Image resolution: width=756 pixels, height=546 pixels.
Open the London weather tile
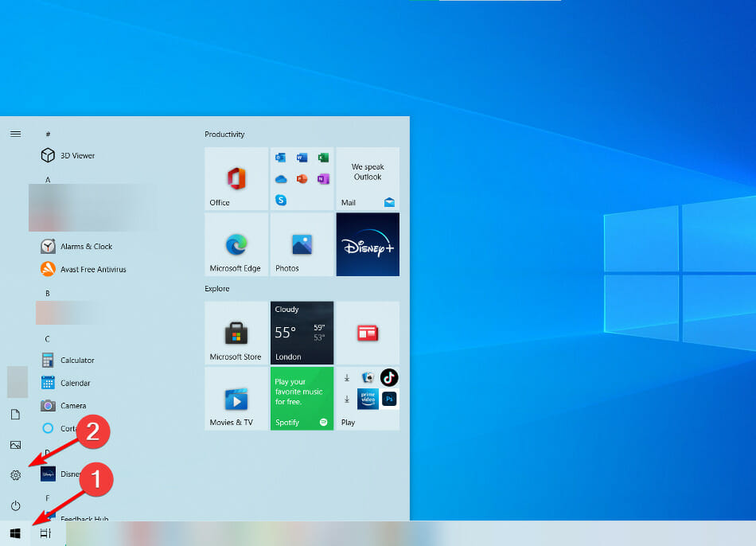coord(302,333)
